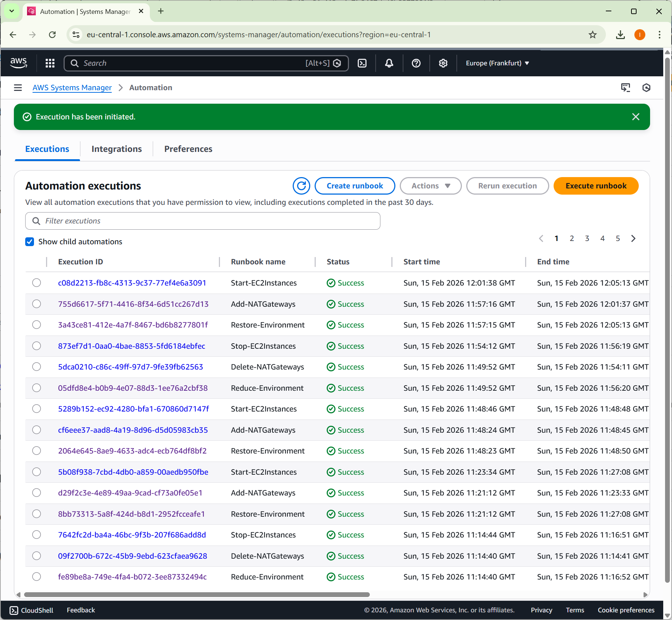672x620 pixels.
Task: Go to page 3 of executions
Action: point(587,238)
